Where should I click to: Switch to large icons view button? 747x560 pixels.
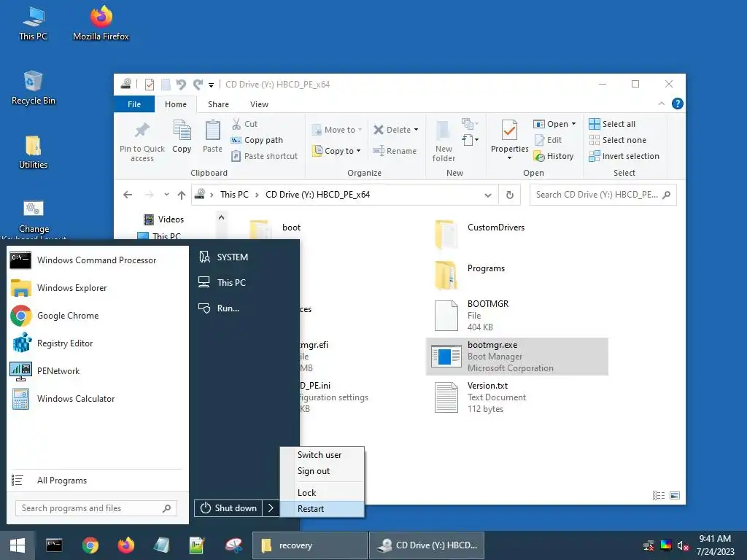click(x=675, y=496)
